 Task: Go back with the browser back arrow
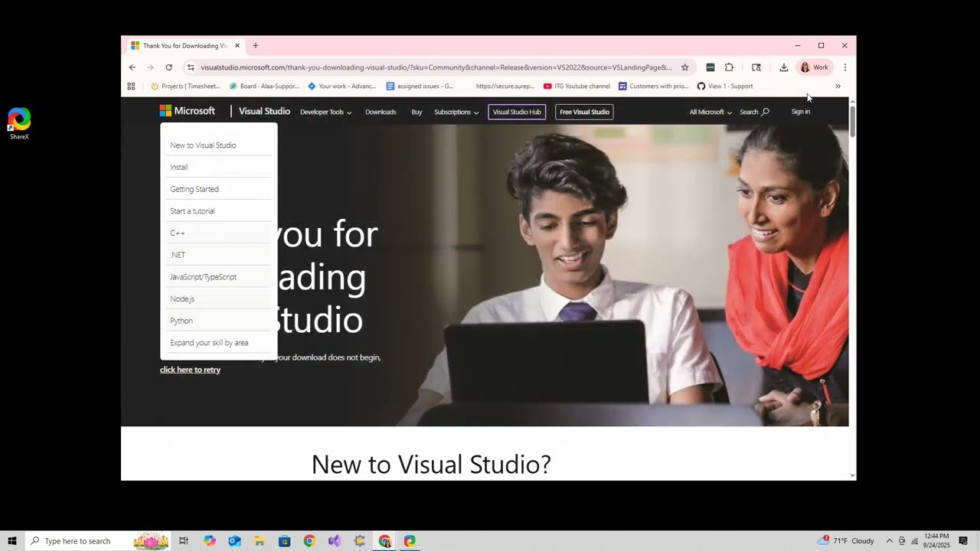pos(132,67)
